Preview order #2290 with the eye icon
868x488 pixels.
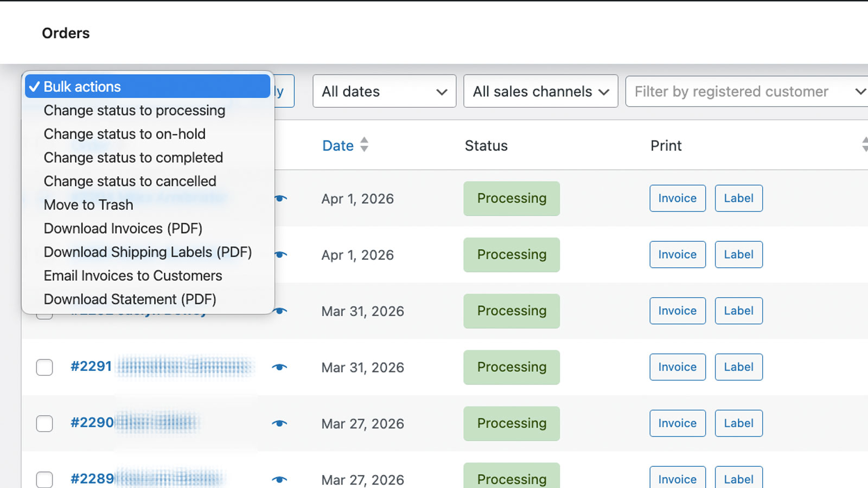[279, 423]
